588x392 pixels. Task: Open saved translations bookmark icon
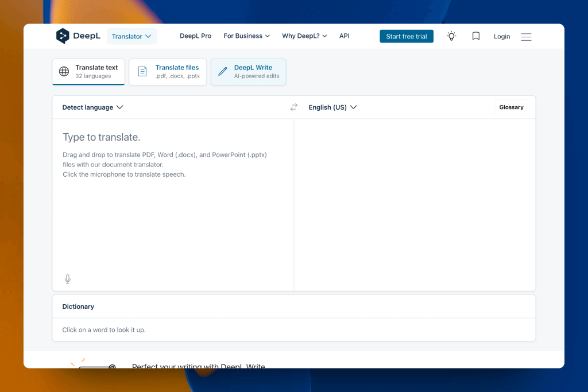(476, 36)
